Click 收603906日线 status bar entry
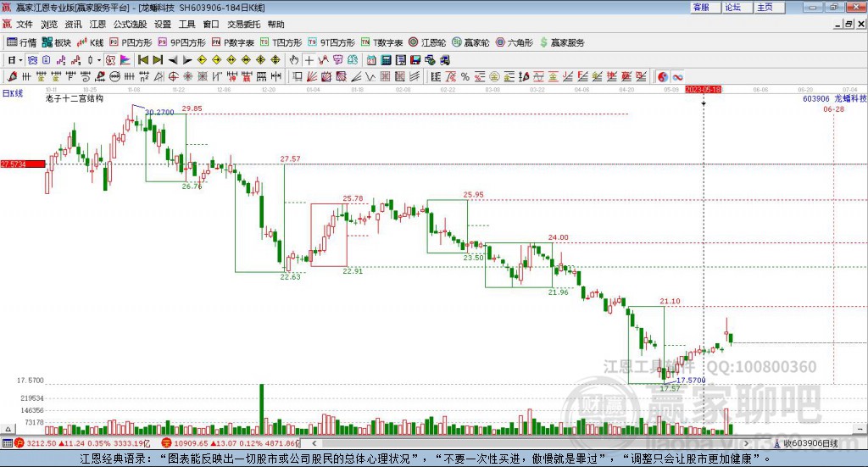This screenshot has height=467, width=868. 810,443
